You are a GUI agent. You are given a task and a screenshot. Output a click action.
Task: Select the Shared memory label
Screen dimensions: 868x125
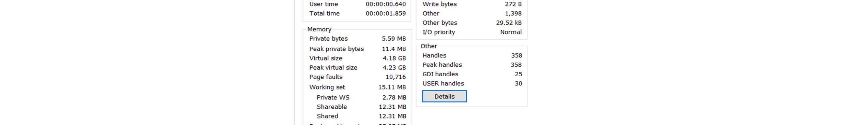(x=327, y=116)
